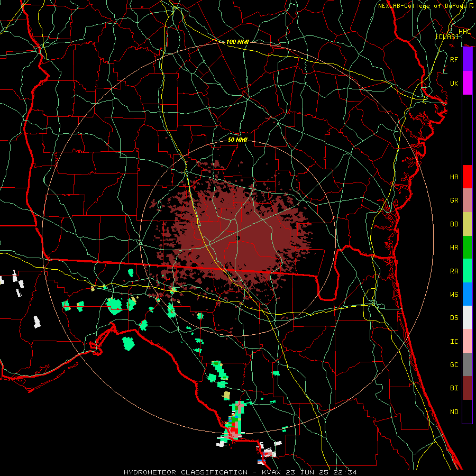Click the HR legend label
Viewport: 476px width, 476px height.
click(x=454, y=248)
